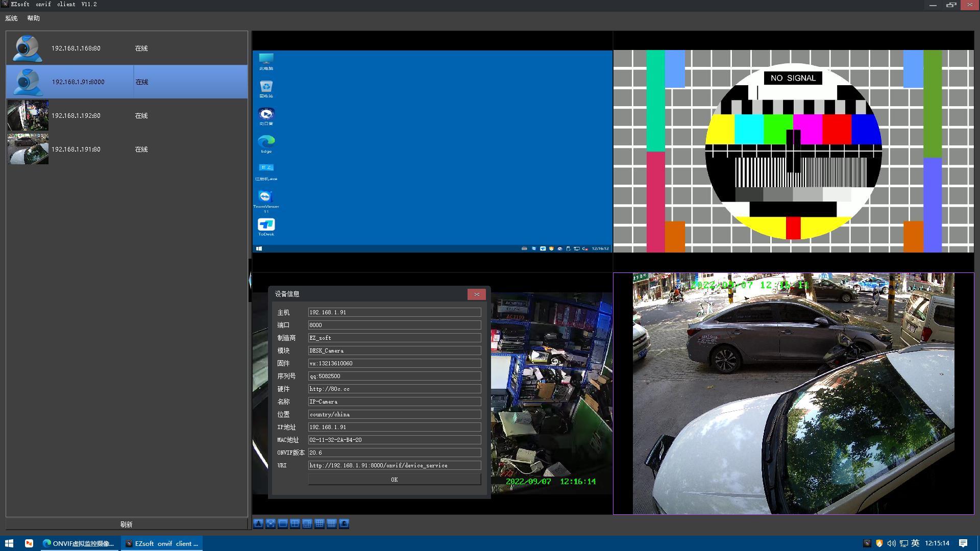The height and width of the screenshot is (551, 980).
Task: Click the URI text field
Action: 394,465
